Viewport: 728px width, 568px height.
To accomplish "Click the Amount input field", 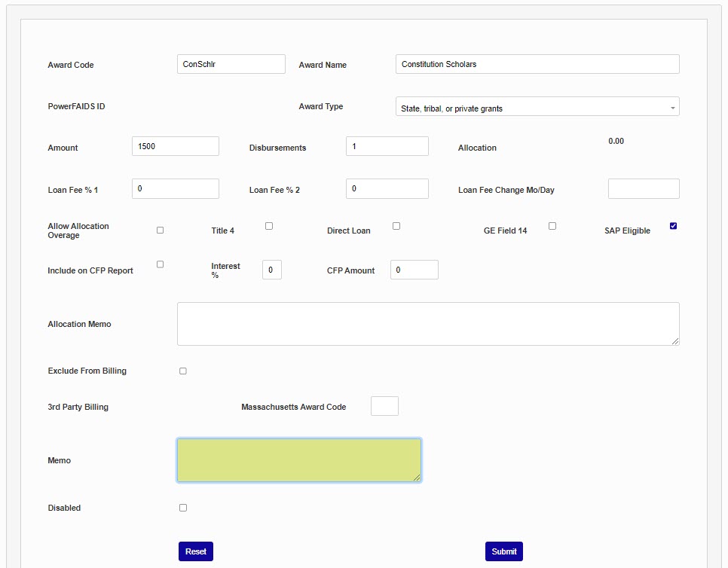I will (x=175, y=146).
